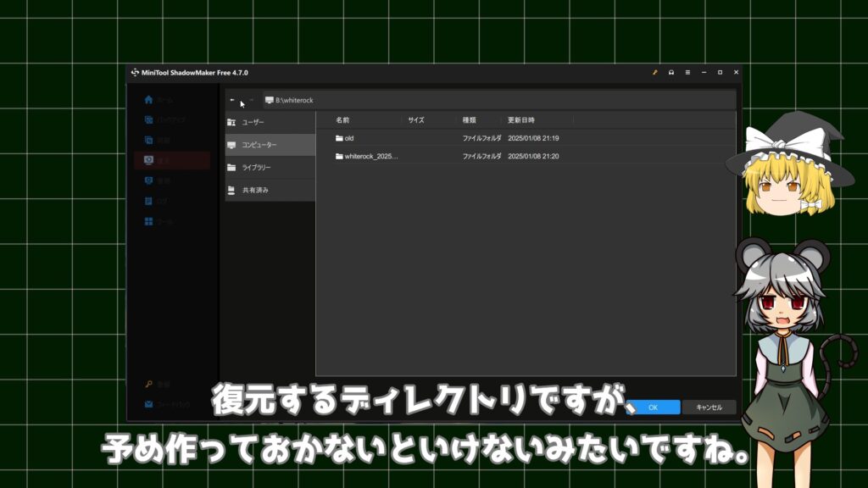The image size is (868, 488).
Task: Click the B:\whiterock path field
Action: (x=500, y=100)
